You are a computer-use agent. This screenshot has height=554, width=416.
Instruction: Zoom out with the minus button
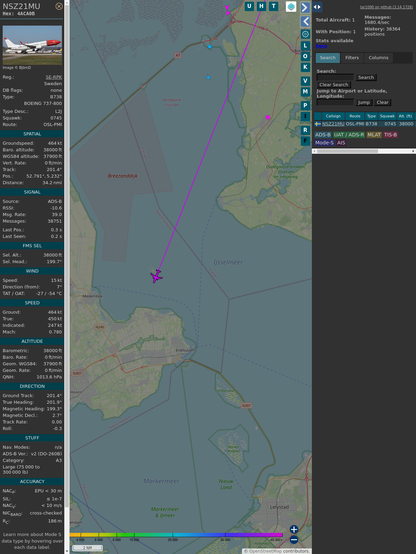coord(294,540)
